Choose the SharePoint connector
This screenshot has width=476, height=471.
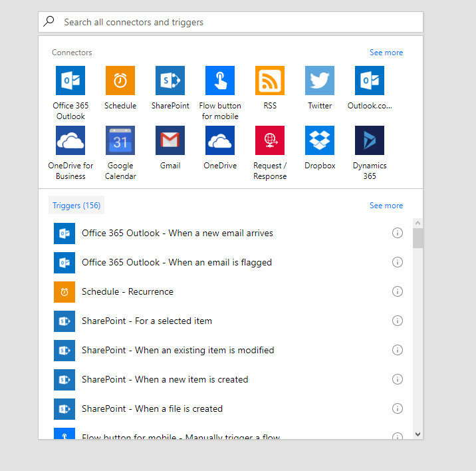point(170,80)
